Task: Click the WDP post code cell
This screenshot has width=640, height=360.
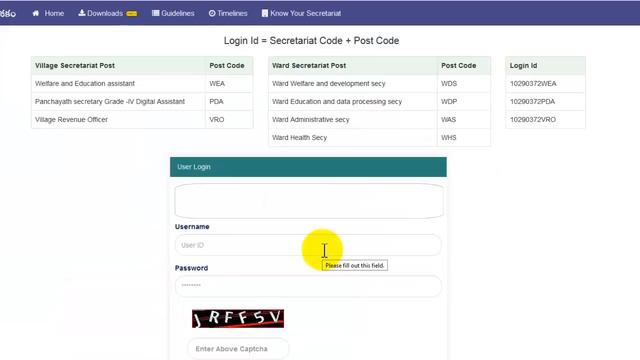Action: click(x=464, y=101)
